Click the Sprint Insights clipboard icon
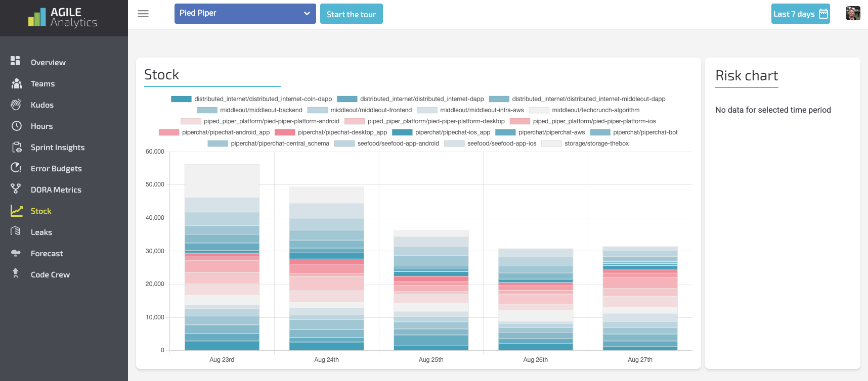Screen dimensions: 868x381 (x=16, y=147)
